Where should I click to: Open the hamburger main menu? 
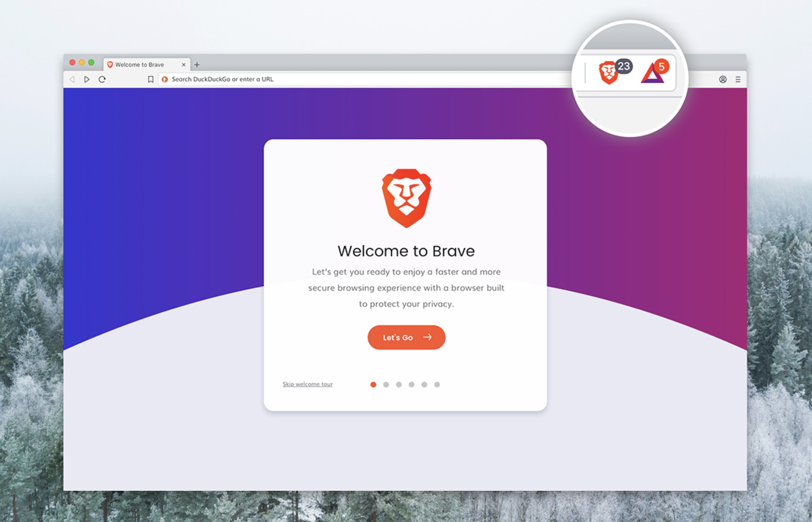[x=738, y=79]
